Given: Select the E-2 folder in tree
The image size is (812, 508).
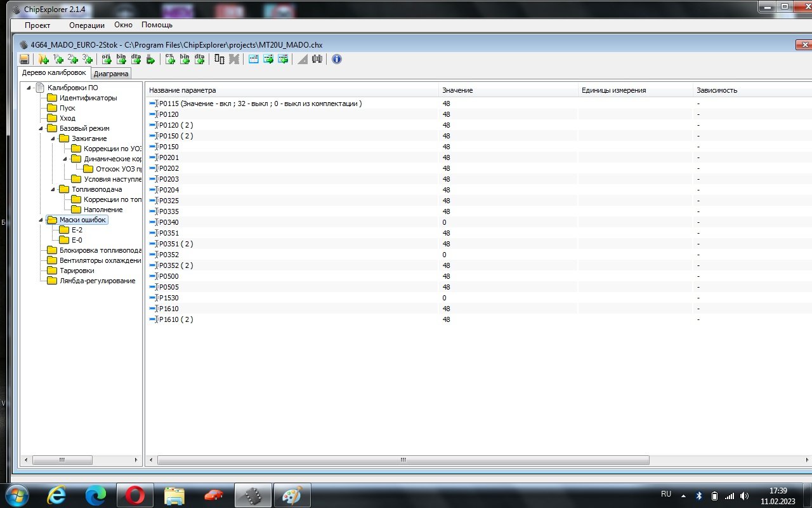Looking at the screenshot, I should 76,230.
